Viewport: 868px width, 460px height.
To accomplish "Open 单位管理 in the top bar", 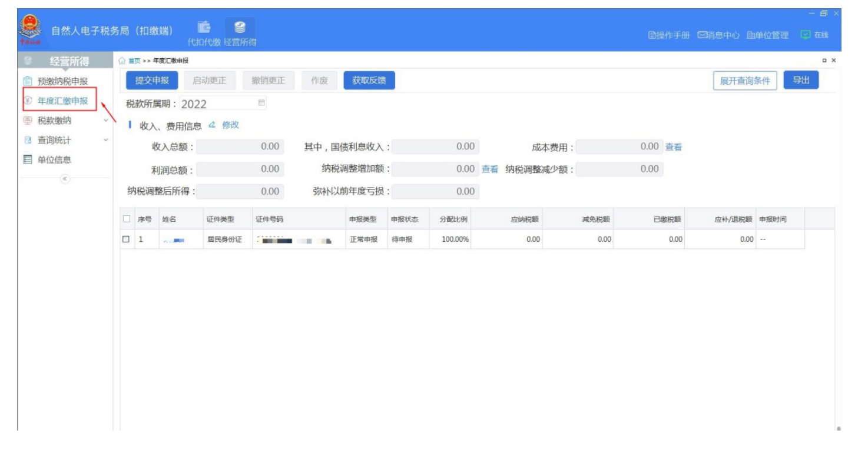I will (767, 35).
